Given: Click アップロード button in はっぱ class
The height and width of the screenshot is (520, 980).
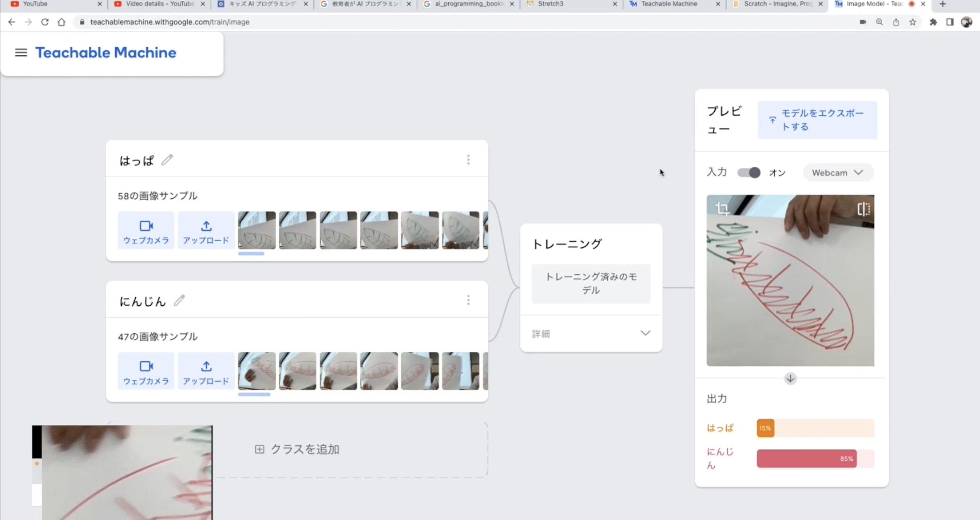Looking at the screenshot, I should coord(206,230).
